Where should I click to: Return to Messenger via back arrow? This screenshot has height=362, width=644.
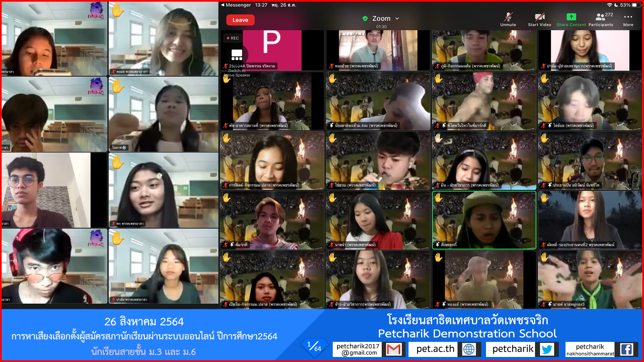(x=235, y=5)
